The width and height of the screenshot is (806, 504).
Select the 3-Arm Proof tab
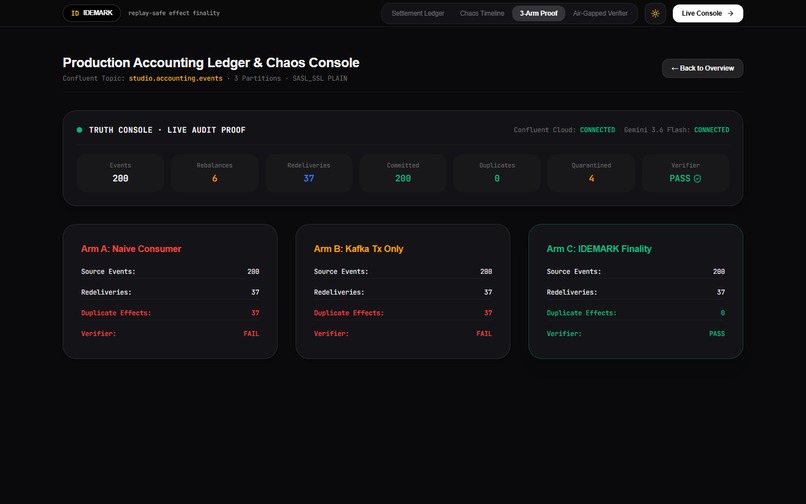point(538,13)
